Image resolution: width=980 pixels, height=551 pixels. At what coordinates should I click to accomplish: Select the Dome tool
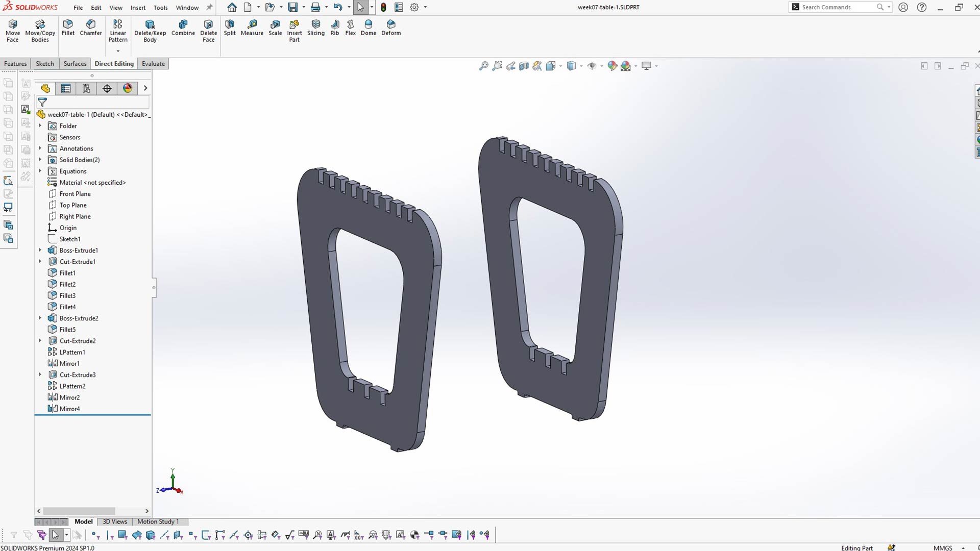point(369,28)
